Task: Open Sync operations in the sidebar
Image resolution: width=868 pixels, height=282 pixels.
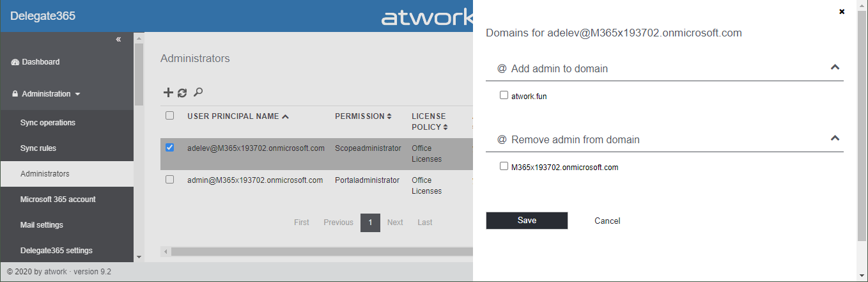Action: click(48, 123)
